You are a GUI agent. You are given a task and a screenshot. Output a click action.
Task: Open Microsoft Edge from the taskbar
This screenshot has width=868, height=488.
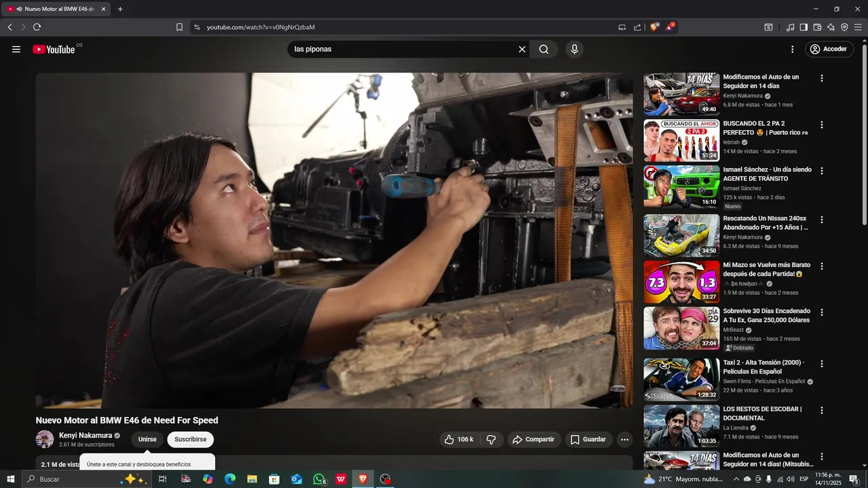click(230, 479)
